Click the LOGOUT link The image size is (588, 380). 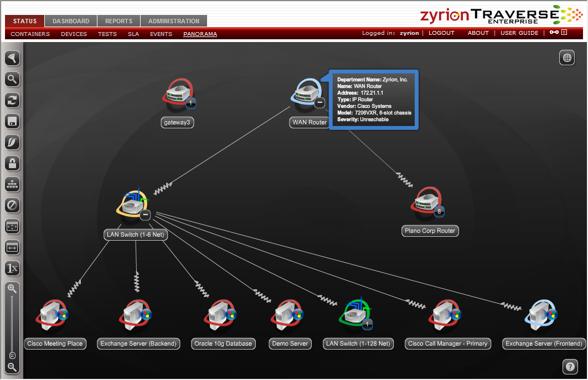coord(441,33)
